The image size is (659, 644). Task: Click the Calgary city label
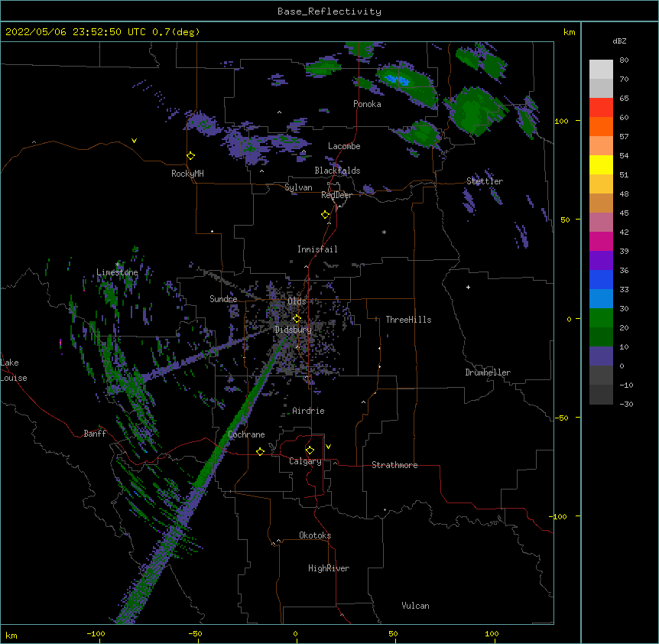(x=305, y=461)
